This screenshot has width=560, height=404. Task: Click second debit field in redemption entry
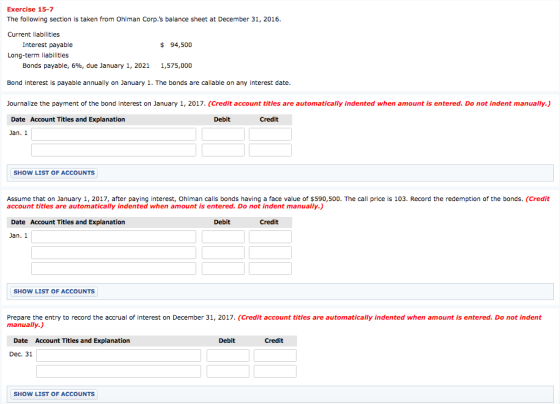click(x=223, y=253)
